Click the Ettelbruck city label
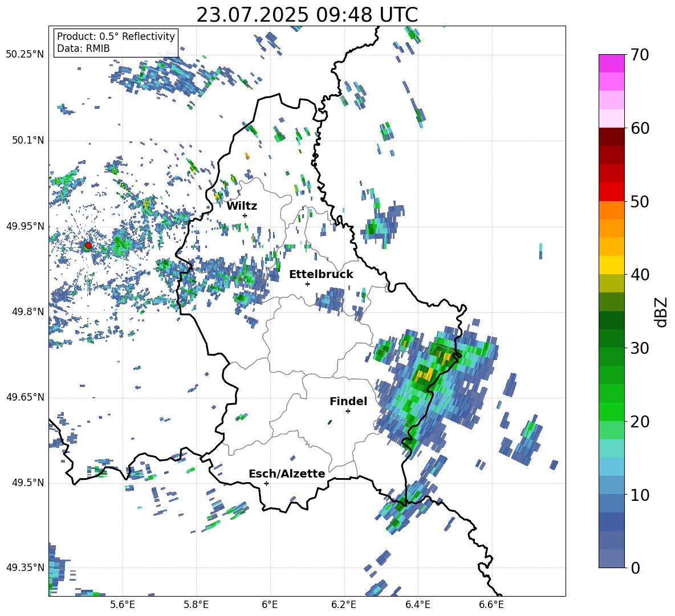Viewport: 675px width, 616px height. click(321, 275)
